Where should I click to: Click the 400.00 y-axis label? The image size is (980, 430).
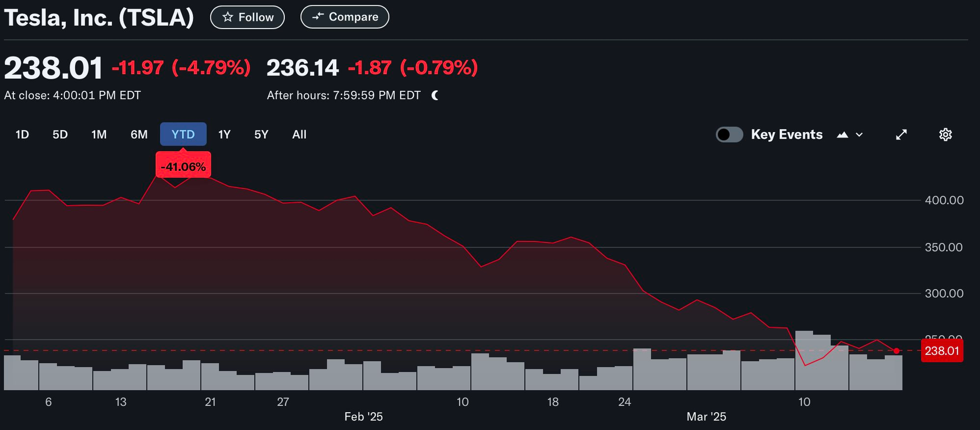point(944,200)
